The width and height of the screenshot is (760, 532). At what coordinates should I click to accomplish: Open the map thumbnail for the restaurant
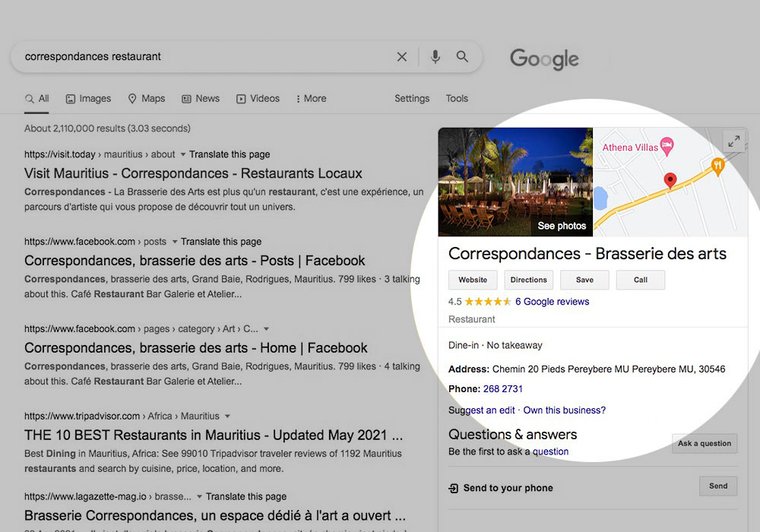(x=670, y=182)
